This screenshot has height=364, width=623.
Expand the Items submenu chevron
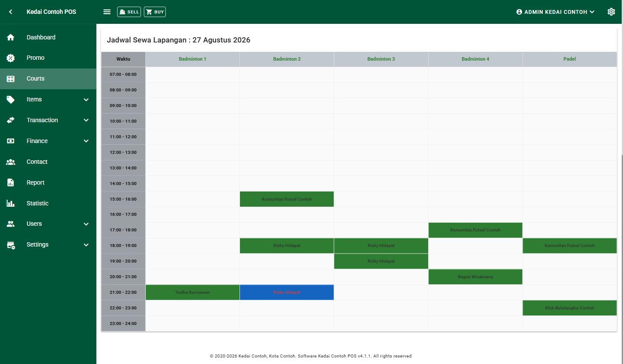[86, 100]
